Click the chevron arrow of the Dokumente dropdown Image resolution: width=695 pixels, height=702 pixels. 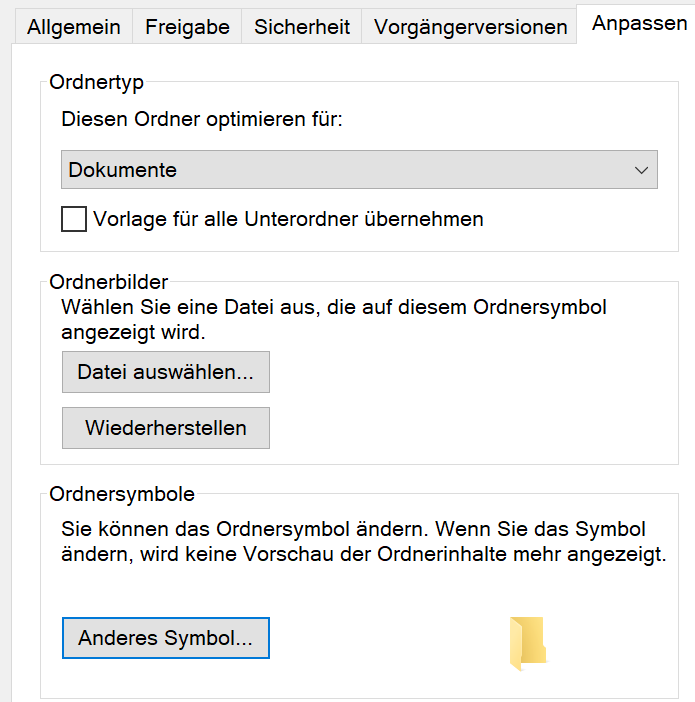[642, 170]
